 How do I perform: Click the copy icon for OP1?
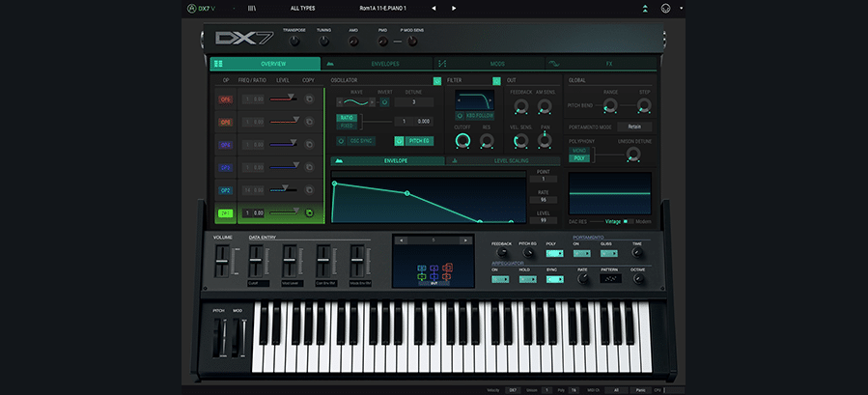point(309,212)
